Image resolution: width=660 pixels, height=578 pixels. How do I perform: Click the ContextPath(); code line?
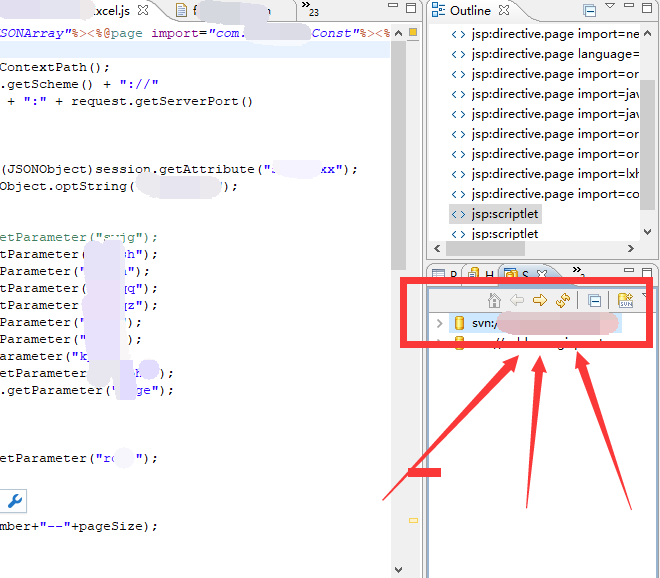55,67
